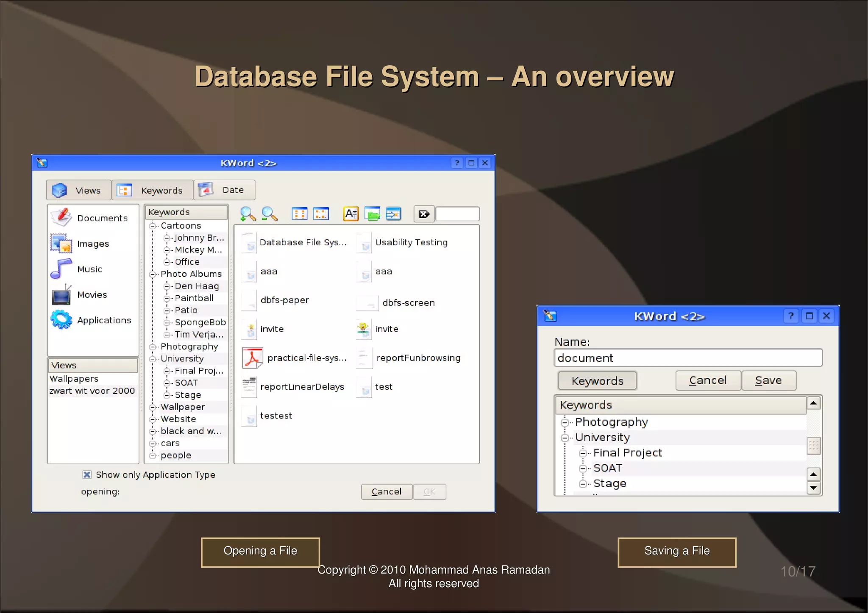Image resolution: width=868 pixels, height=613 pixels.
Task: Collapse the Cartoons keyword node
Action: 153,226
